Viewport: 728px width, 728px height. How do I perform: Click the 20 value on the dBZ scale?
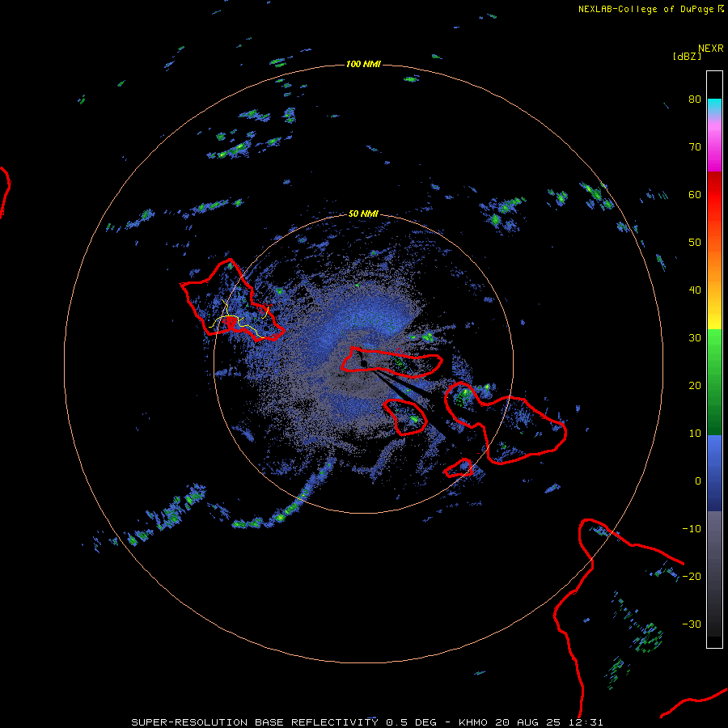coord(695,386)
